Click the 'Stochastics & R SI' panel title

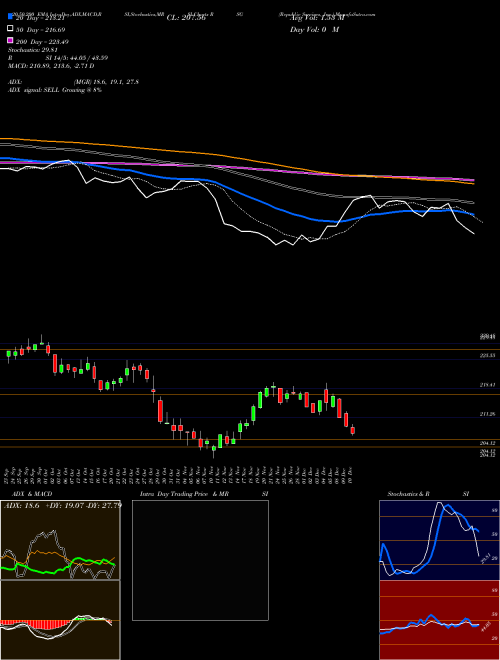(428, 494)
